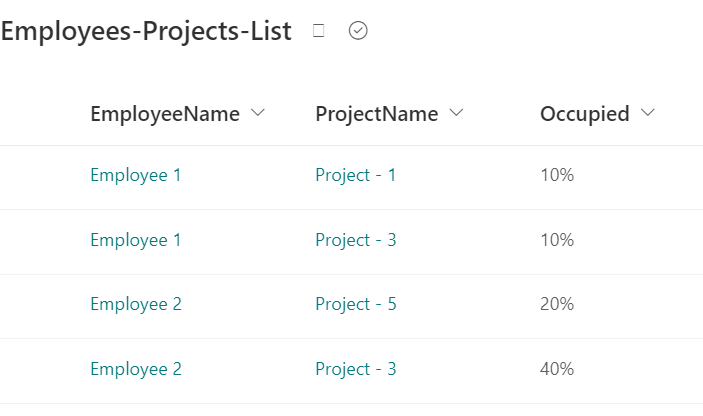Open Project - 3 link in 10% row
The height and width of the screenshot is (416, 703).
point(356,240)
